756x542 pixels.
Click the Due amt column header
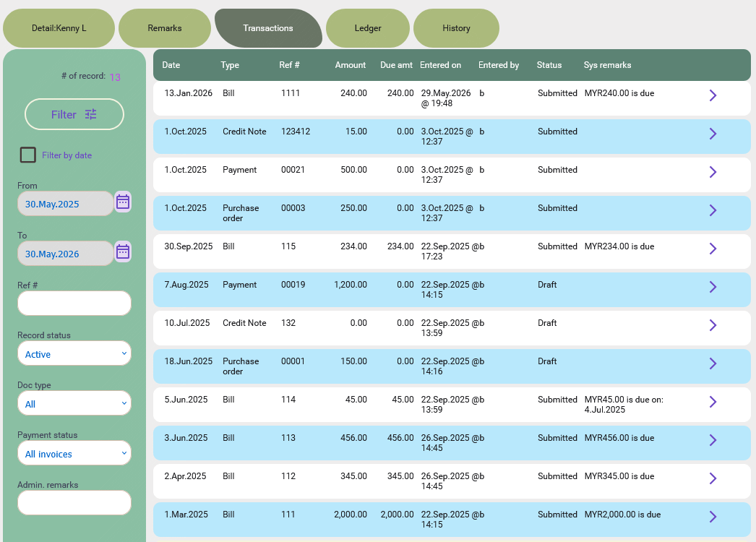tap(396, 65)
